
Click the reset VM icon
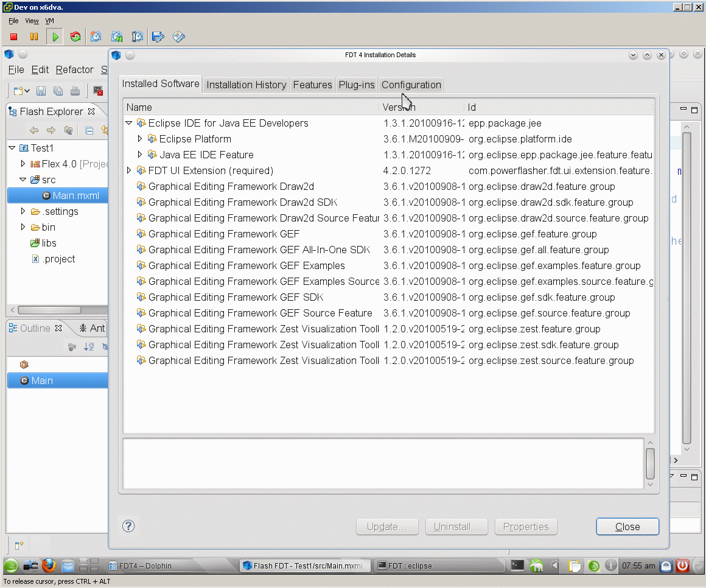click(75, 37)
